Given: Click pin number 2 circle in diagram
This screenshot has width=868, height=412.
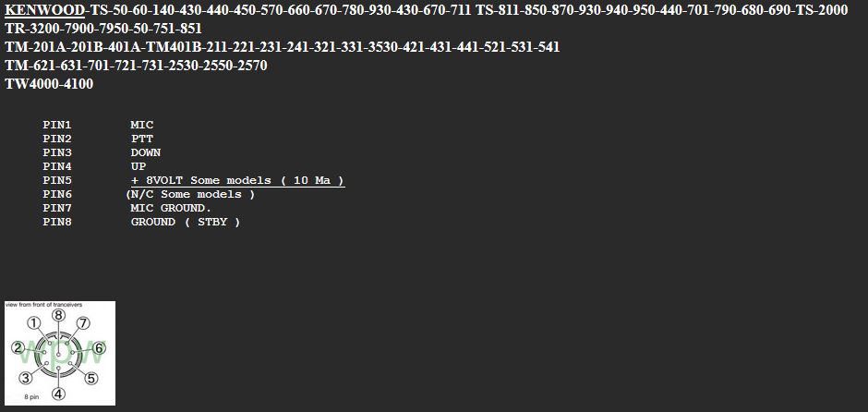Looking at the screenshot, I should 17,348.
